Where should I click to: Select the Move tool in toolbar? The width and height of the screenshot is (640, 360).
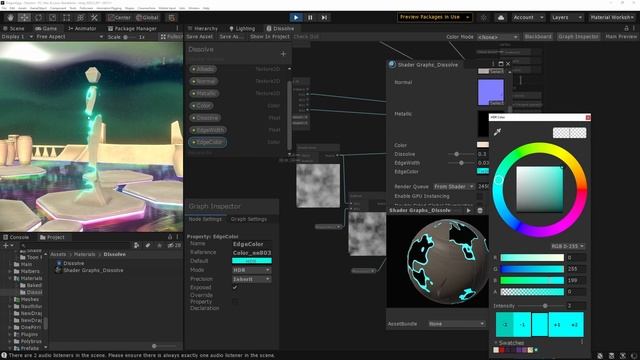(24, 18)
